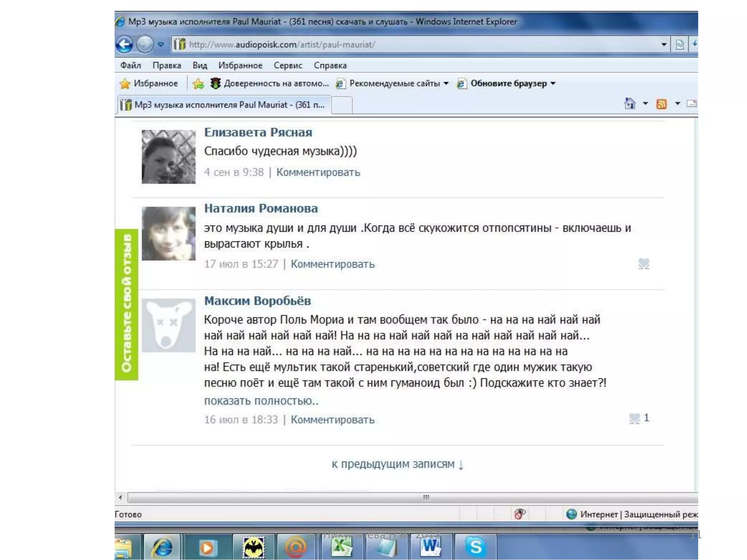Viewport: 747px width, 560px height.
Task: Open Microsoft Excel from taskbar
Action: pos(342,547)
